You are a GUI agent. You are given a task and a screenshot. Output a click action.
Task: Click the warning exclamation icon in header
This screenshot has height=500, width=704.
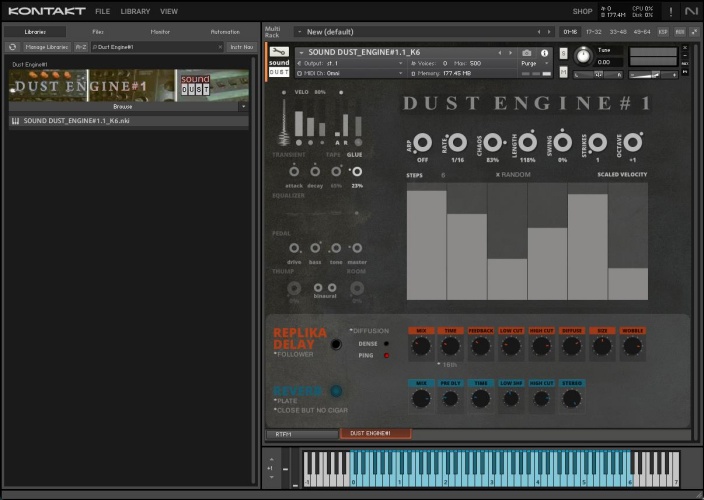tap(669, 11)
